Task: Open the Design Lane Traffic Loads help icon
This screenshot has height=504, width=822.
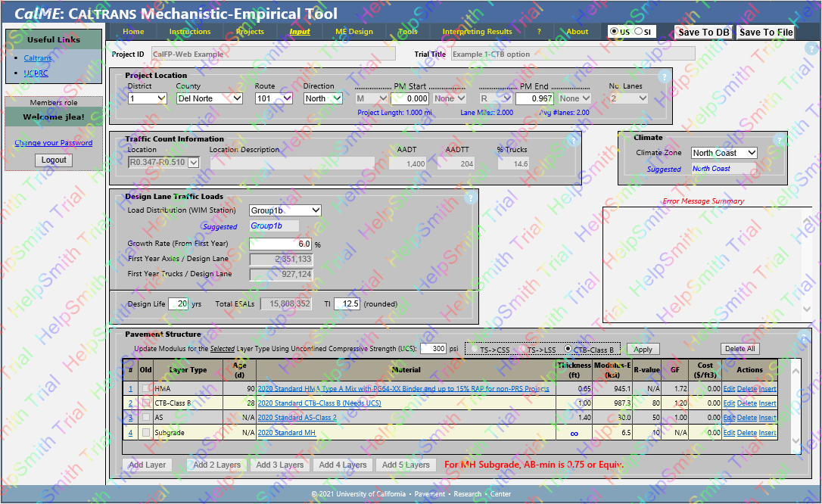Action: point(471,198)
